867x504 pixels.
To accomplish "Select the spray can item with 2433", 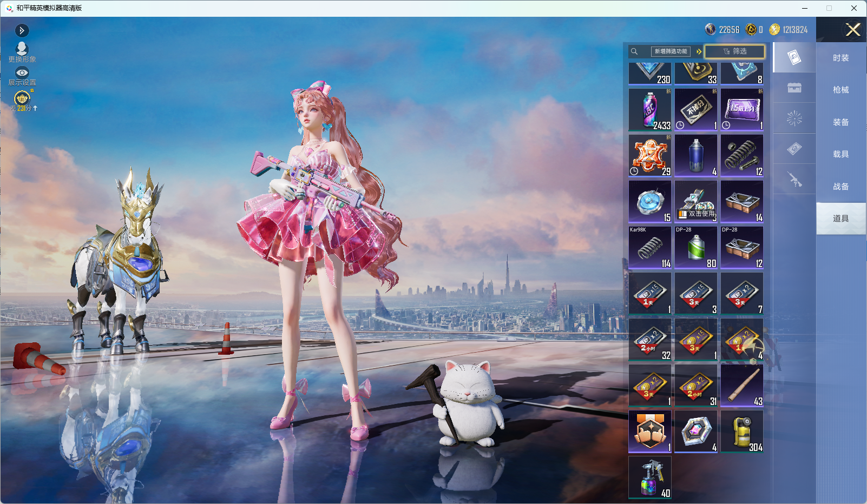I will coord(650,110).
